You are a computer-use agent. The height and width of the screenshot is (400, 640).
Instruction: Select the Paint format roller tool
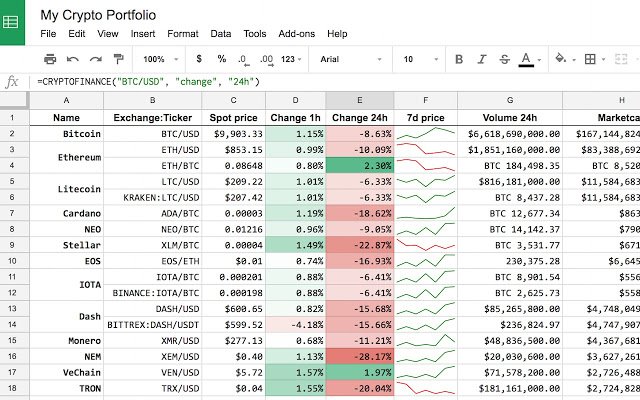pos(118,59)
